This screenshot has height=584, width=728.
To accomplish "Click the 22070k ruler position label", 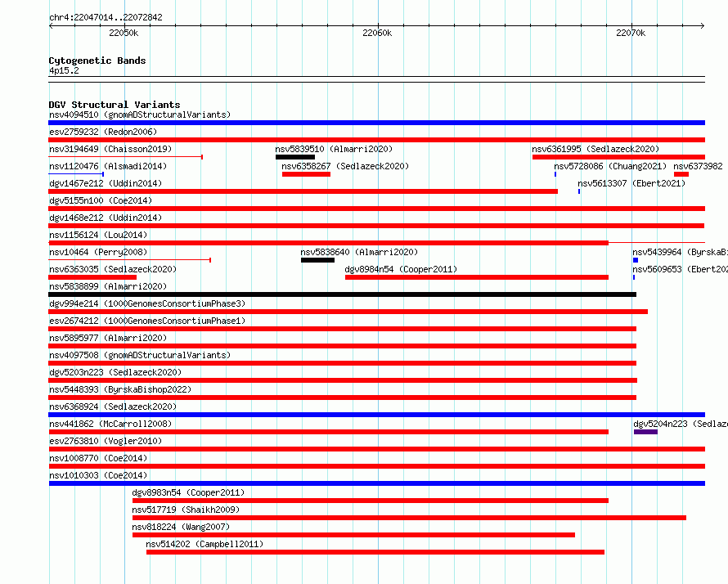I will point(631,33).
